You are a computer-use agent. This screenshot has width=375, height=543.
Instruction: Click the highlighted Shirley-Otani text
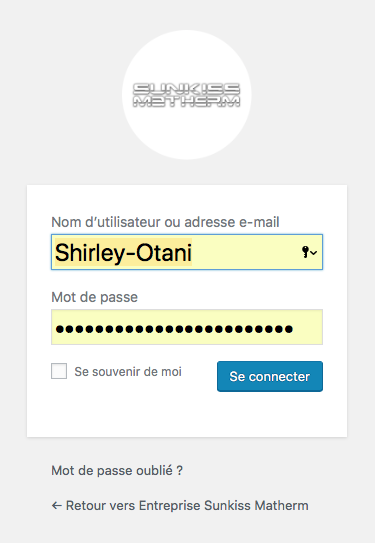(x=123, y=252)
